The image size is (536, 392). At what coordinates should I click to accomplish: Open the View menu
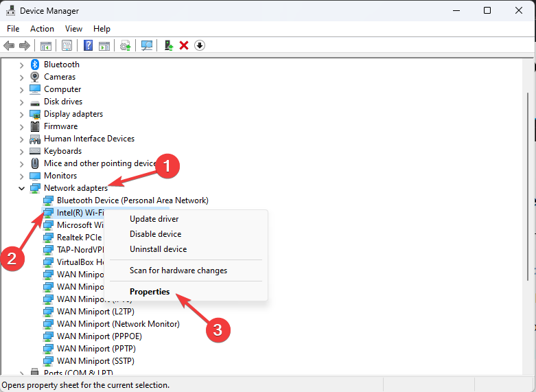tap(73, 29)
